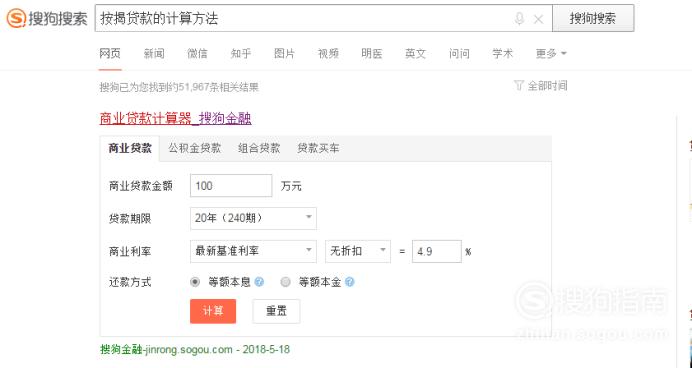692x368 pixels.
Task: Switch to 微信 search tab
Action: click(197, 54)
